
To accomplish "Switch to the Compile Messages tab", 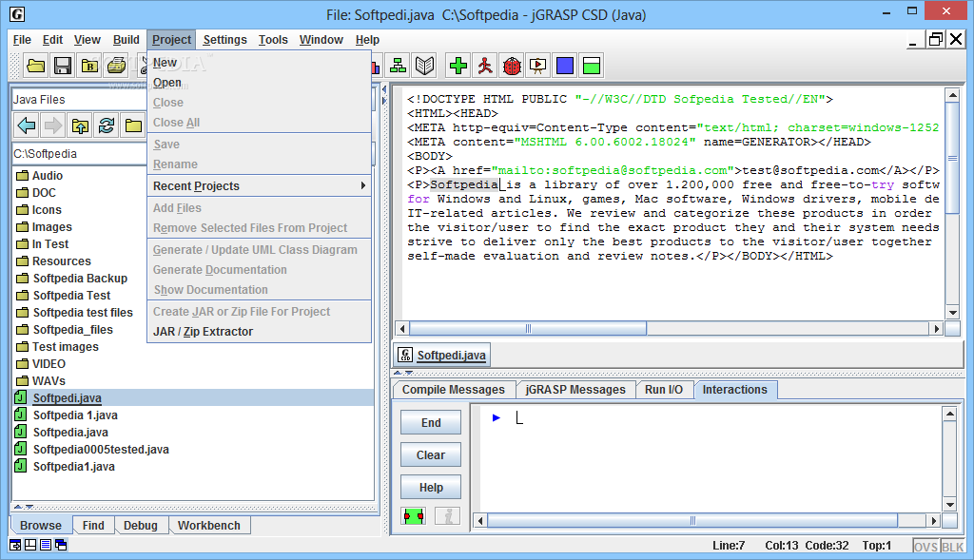I will pyautogui.click(x=454, y=389).
